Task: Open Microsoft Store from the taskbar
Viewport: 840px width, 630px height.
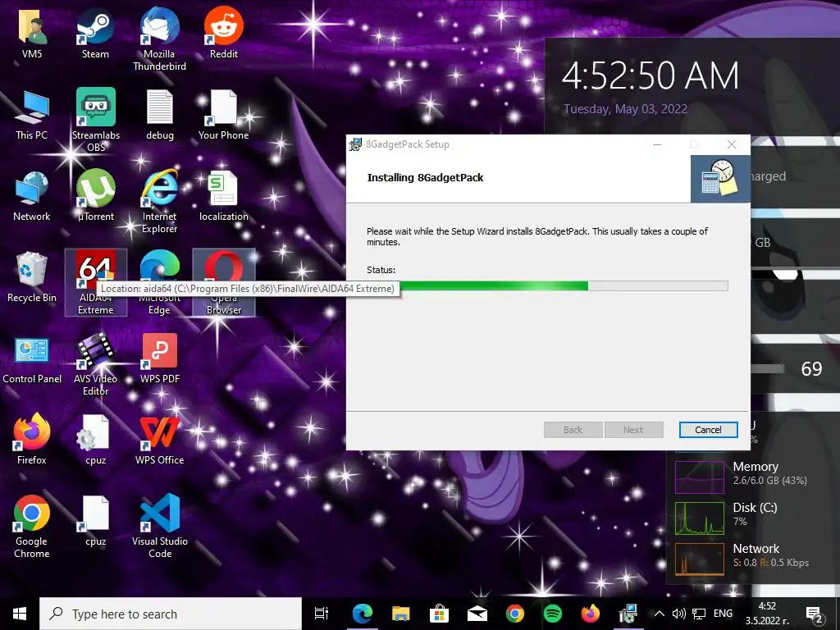Action: 439,614
